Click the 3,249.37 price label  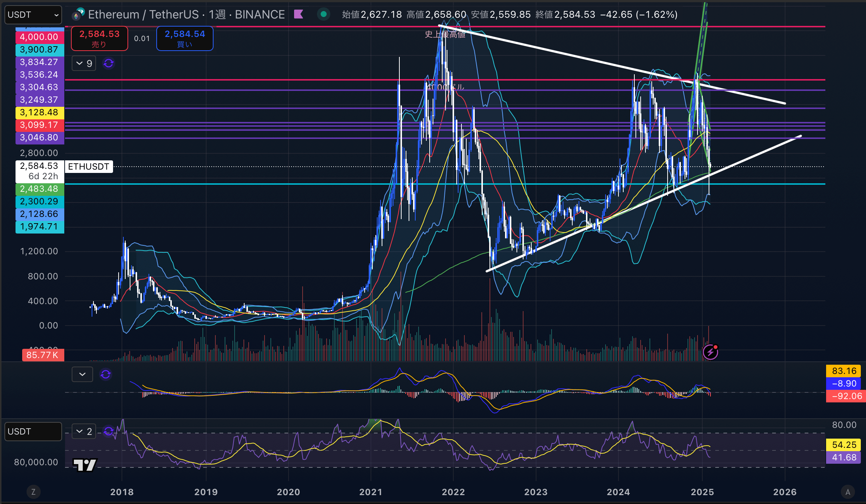click(x=40, y=100)
